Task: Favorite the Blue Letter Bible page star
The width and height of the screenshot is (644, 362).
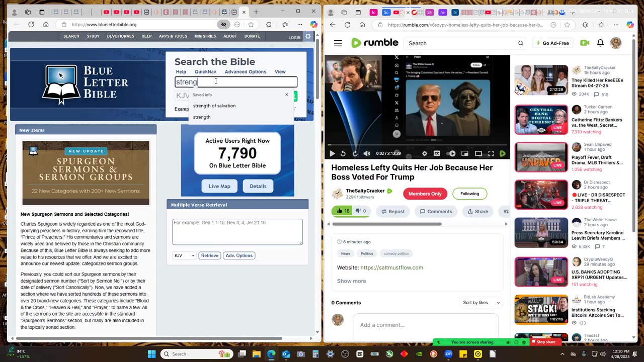Action: [251, 24]
